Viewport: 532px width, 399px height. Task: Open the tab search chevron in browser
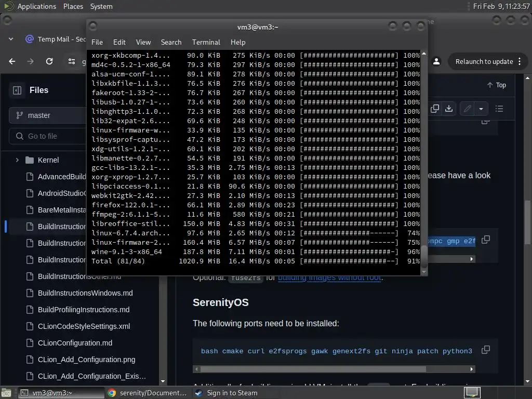(11, 39)
